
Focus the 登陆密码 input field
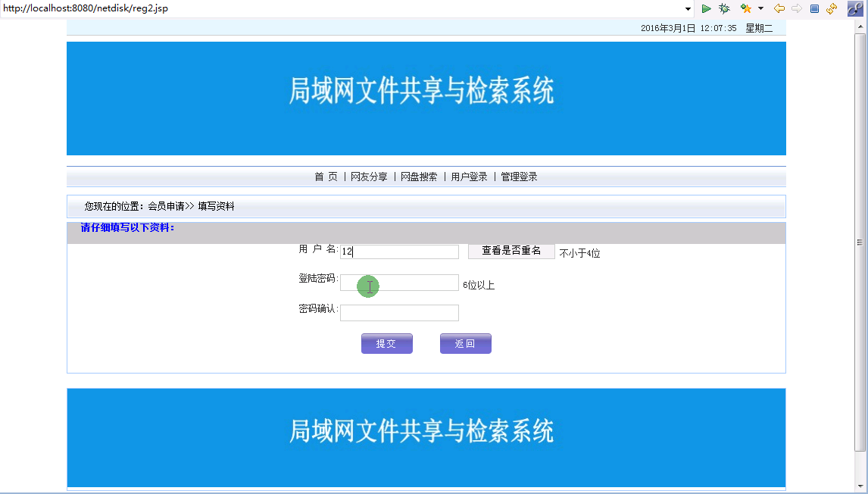point(399,283)
